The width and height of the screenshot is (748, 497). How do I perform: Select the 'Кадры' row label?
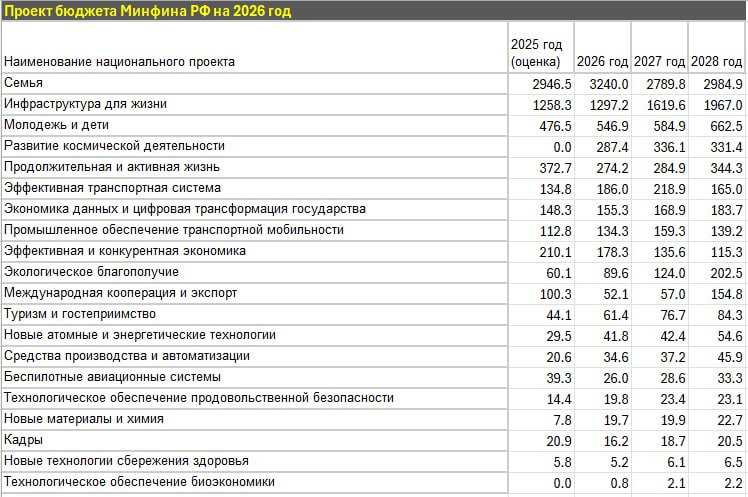coord(23,440)
